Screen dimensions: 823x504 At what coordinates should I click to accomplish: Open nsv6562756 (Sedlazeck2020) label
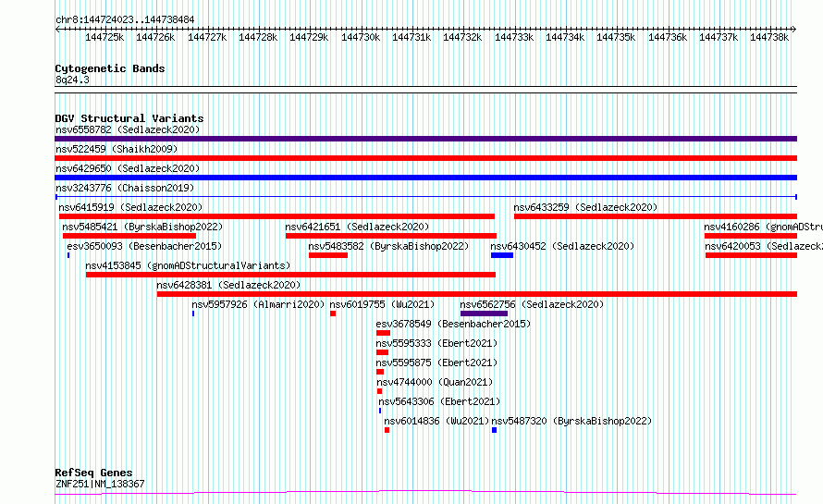(532, 304)
